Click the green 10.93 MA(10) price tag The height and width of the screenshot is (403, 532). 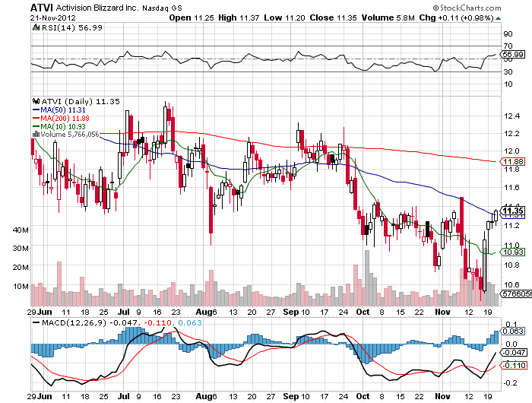513,252
